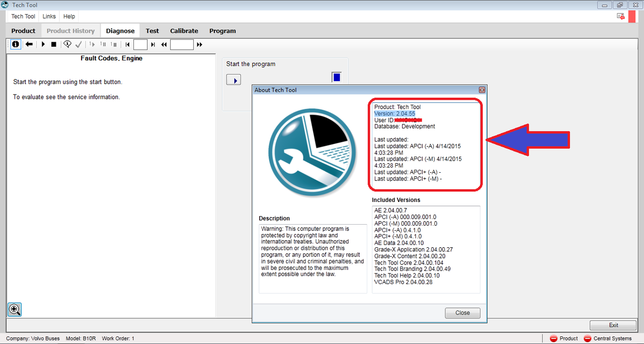The height and width of the screenshot is (344, 644).
Task: Click 'Grade-X Content 2.04.00.20' entry
Action: (x=410, y=256)
